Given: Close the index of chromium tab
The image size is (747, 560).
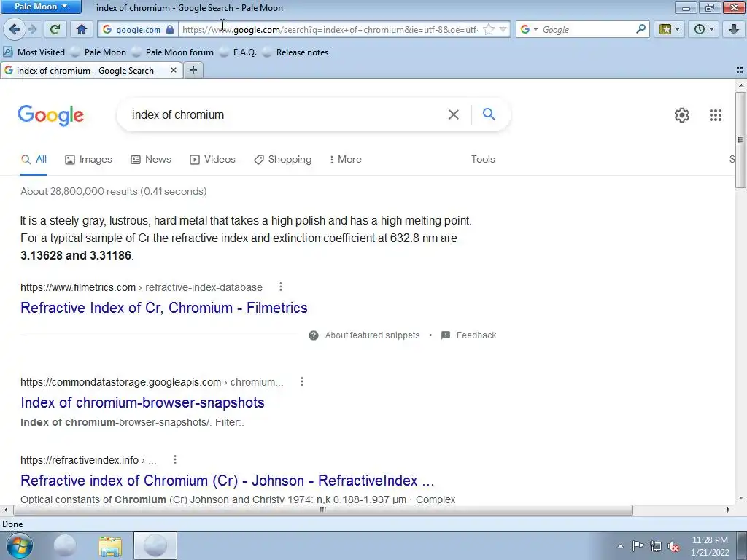Looking at the screenshot, I should (x=174, y=71).
